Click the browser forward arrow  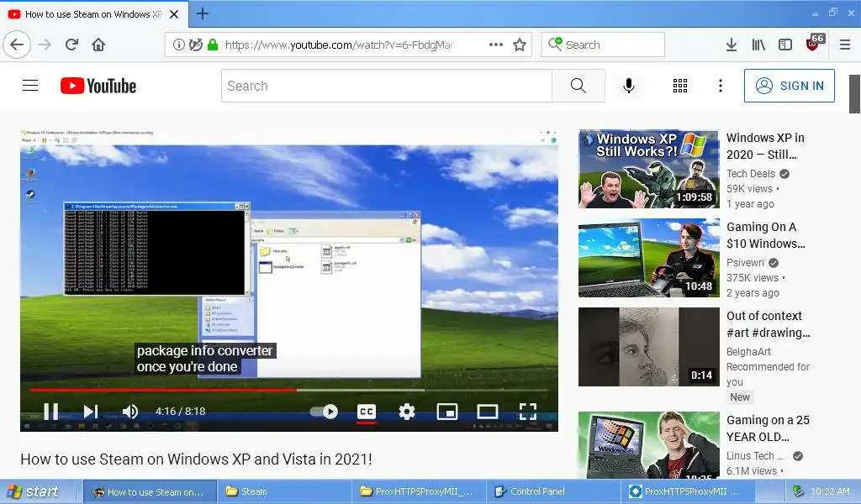click(45, 45)
